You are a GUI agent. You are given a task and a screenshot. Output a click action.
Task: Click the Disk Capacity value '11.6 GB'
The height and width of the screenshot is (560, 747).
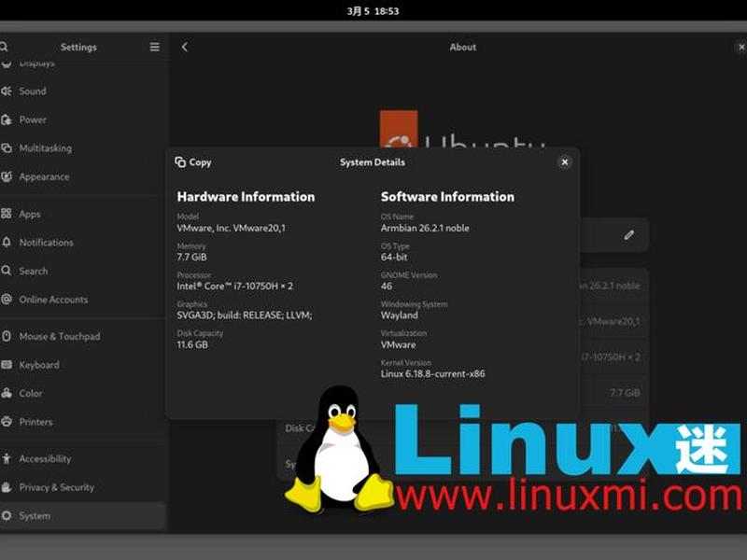coord(192,344)
